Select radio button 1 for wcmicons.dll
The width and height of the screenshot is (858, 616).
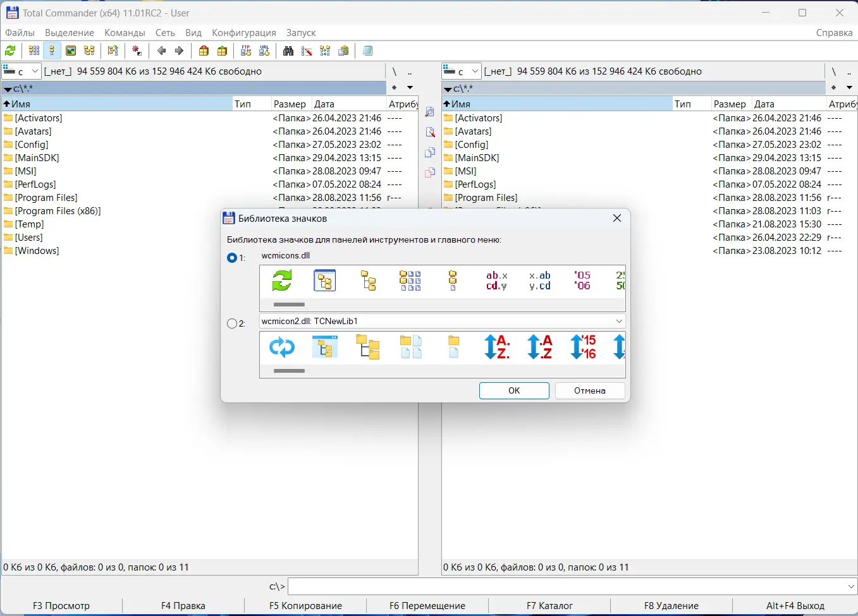tap(232, 258)
